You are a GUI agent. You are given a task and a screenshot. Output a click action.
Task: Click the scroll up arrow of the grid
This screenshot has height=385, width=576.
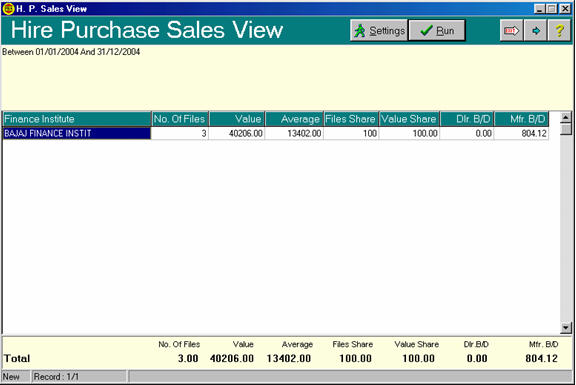(566, 117)
